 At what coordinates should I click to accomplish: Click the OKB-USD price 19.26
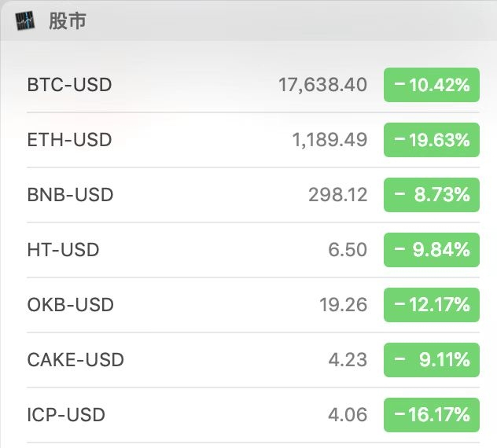[343, 305]
